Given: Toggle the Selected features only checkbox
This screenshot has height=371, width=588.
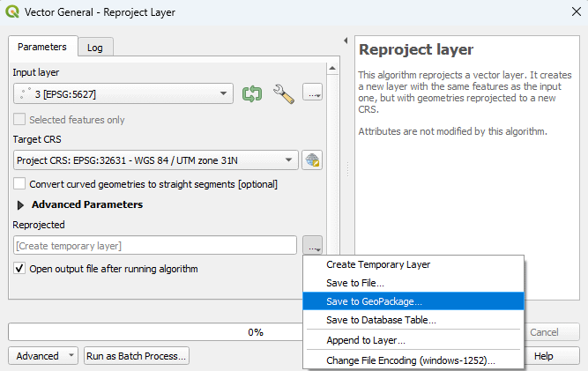Looking at the screenshot, I should [x=20, y=120].
